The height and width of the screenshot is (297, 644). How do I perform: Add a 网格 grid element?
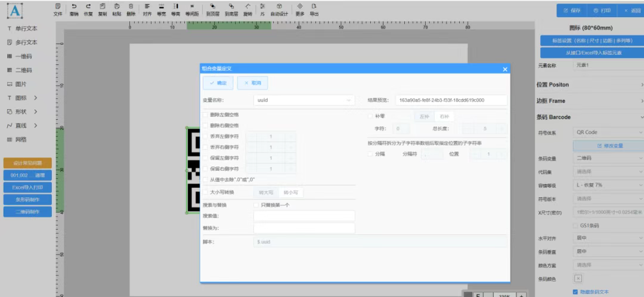[17, 140]
